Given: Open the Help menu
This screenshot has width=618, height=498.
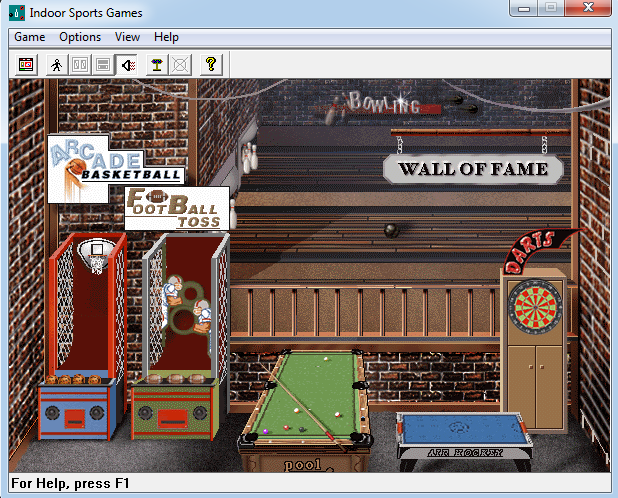Looking at the screenshot, I should tap(166, 37).
